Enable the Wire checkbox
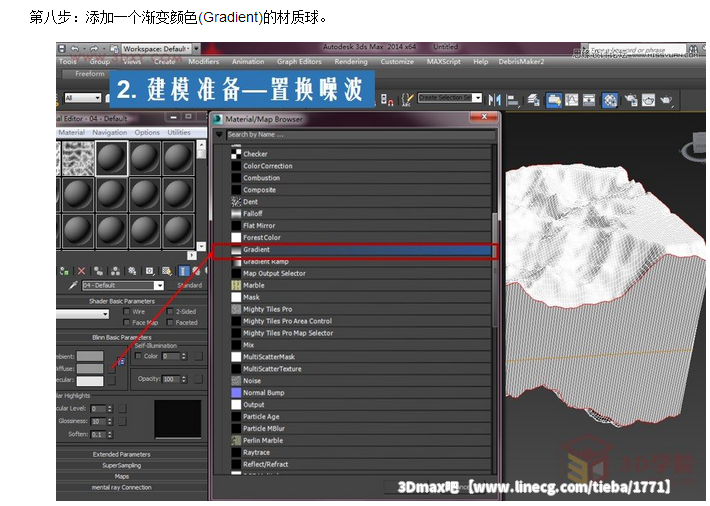This screenshot has height=506, width=710. click(x=127, y=311)
